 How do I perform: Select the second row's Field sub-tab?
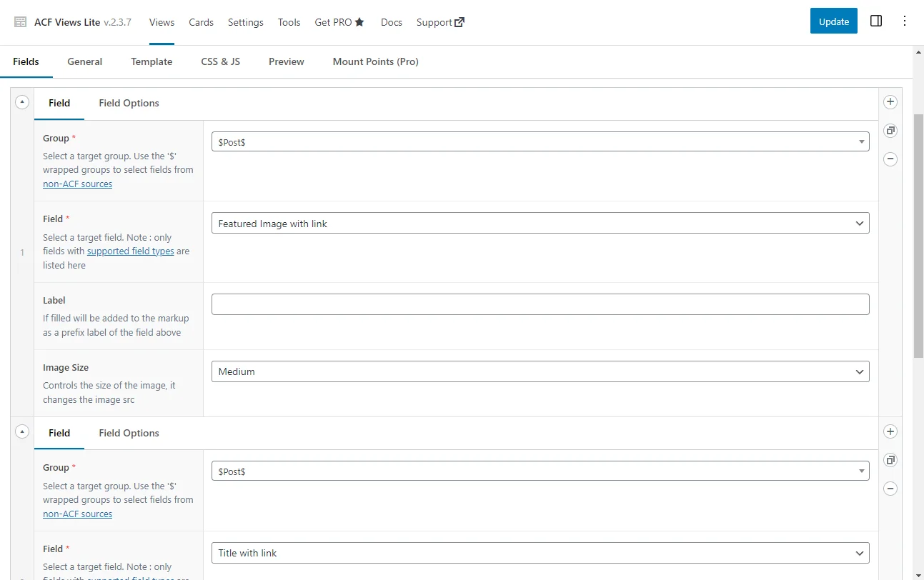(59, 433)
